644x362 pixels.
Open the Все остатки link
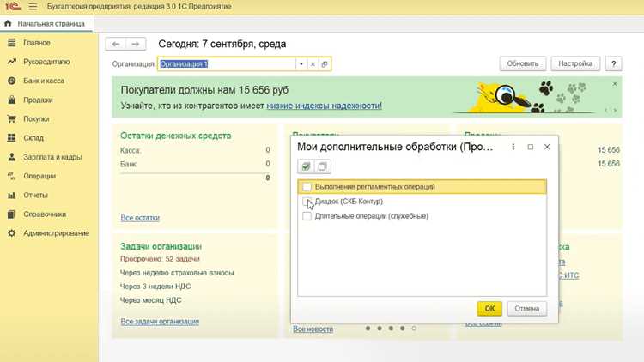(140, 218)
